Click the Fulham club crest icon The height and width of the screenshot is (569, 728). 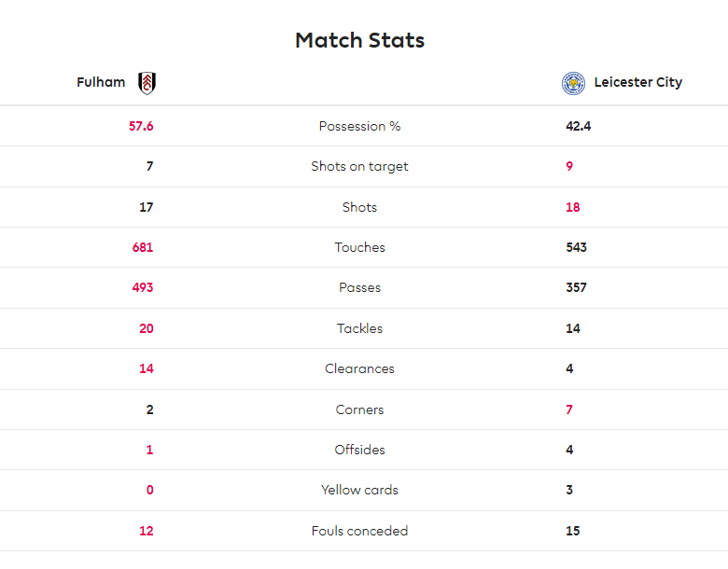pyautogui.click(x=147, y=83)
